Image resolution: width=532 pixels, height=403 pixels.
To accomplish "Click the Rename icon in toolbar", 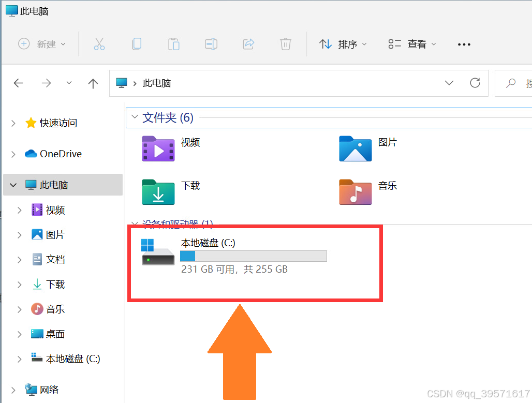I will click(211, 44).
